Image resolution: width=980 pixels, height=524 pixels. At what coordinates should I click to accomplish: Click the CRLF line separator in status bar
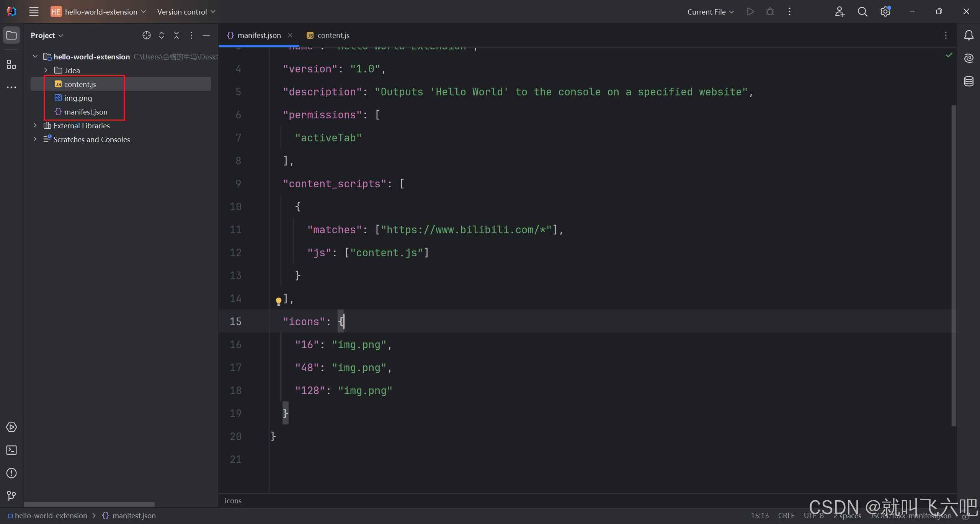click(786, 516)
